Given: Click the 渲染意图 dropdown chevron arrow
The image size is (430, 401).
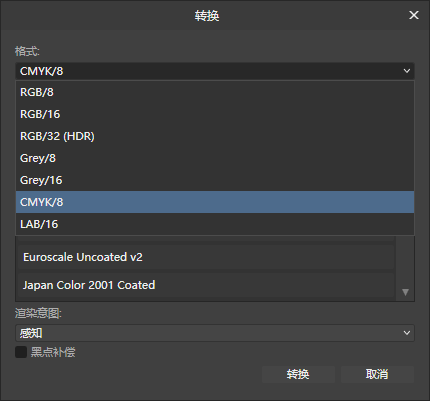Looking at the screenshot, I should (406, 333).
